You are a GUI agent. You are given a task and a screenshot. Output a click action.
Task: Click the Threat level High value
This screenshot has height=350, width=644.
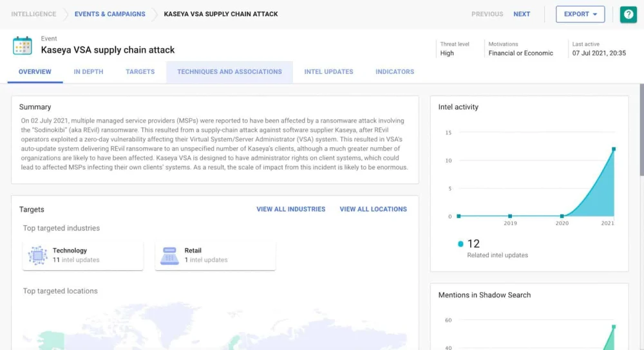click(447, 53)
